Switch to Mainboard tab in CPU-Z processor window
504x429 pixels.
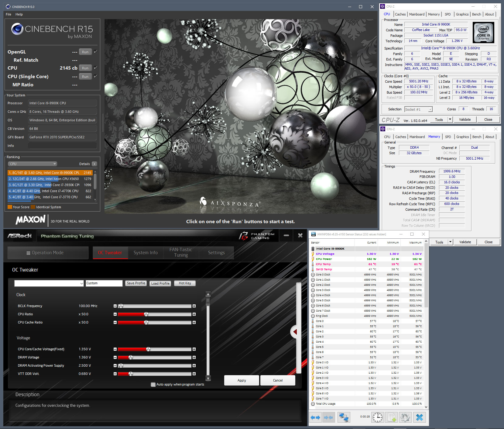(417, 14)
